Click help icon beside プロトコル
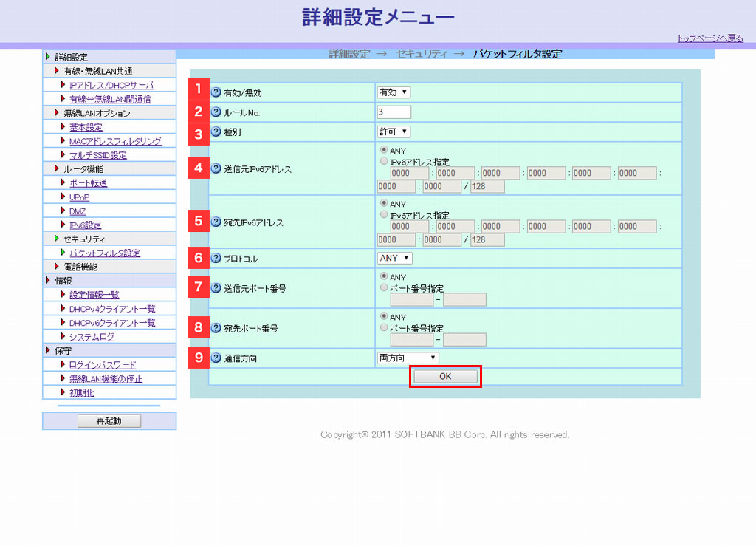The image size is (756, 546). [216, 259]
